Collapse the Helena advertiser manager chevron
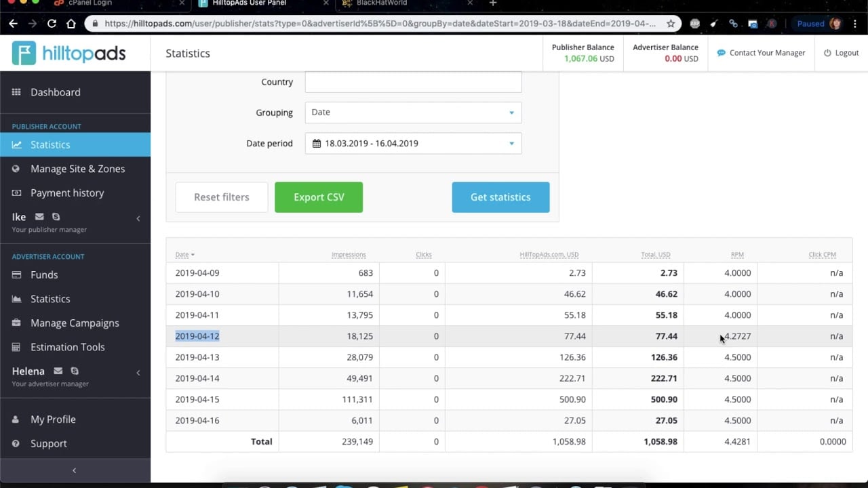The width and height of the screenshot is (868, 488). [138, 373]
